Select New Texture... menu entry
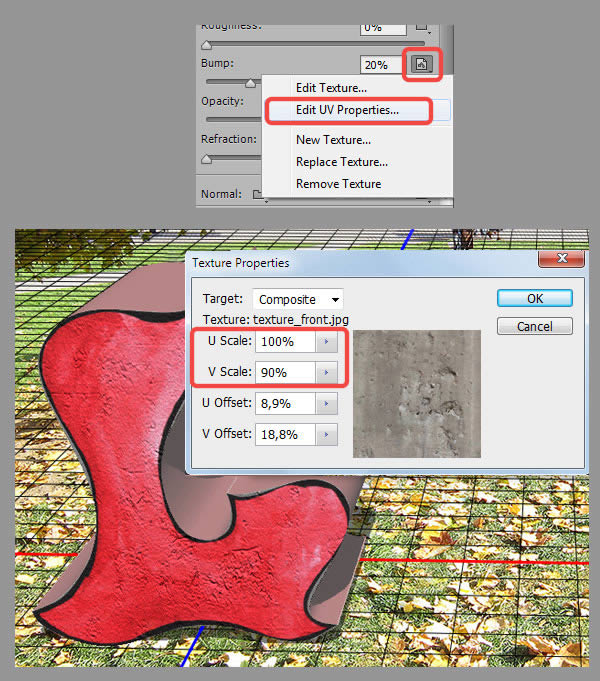Image resolution: width=600 pixels, height=681 pixels. [x=333, y=140]
